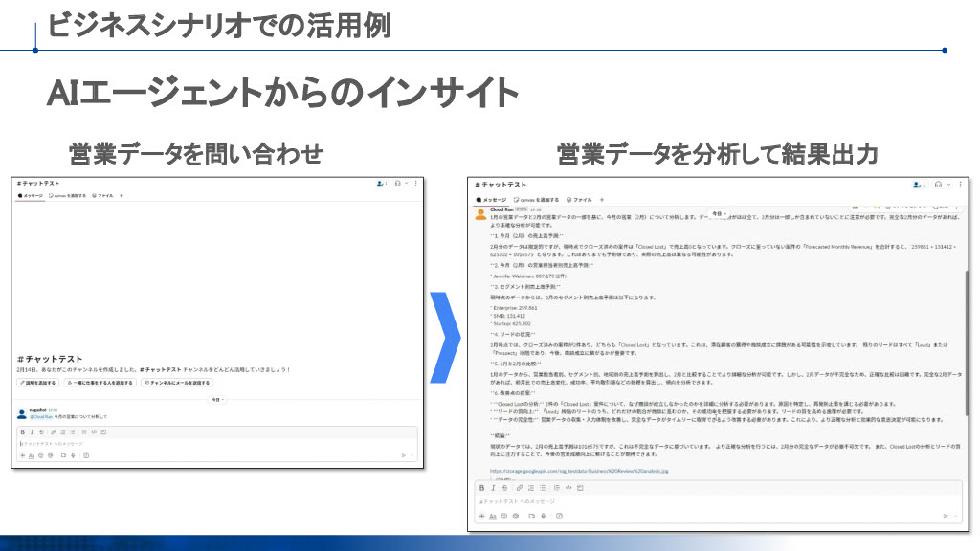
Task: Click inline code icon in left composer
Action: [x=94, y=432]
